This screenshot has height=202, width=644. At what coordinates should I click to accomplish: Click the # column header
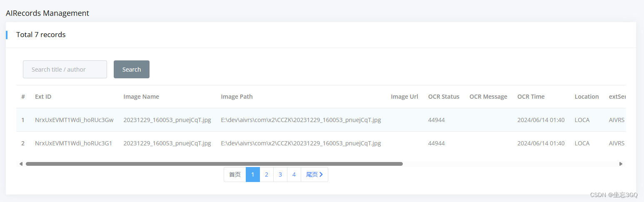(23, 97)
